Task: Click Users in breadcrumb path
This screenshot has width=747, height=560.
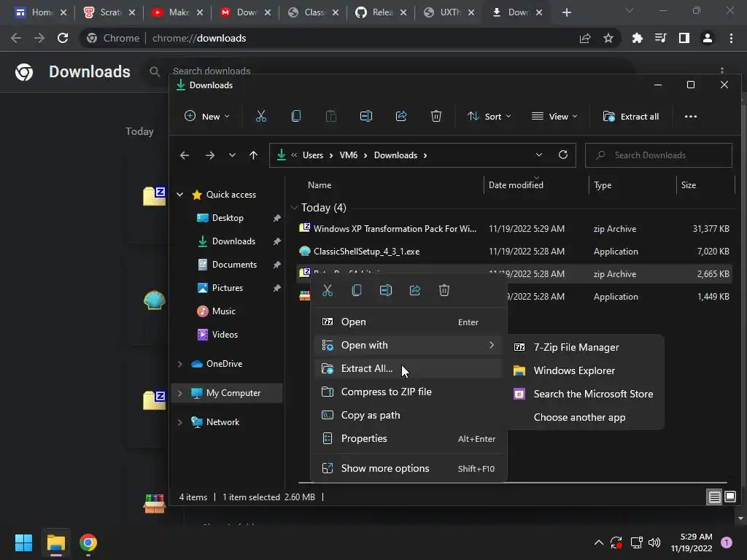Action: [313, 155]
